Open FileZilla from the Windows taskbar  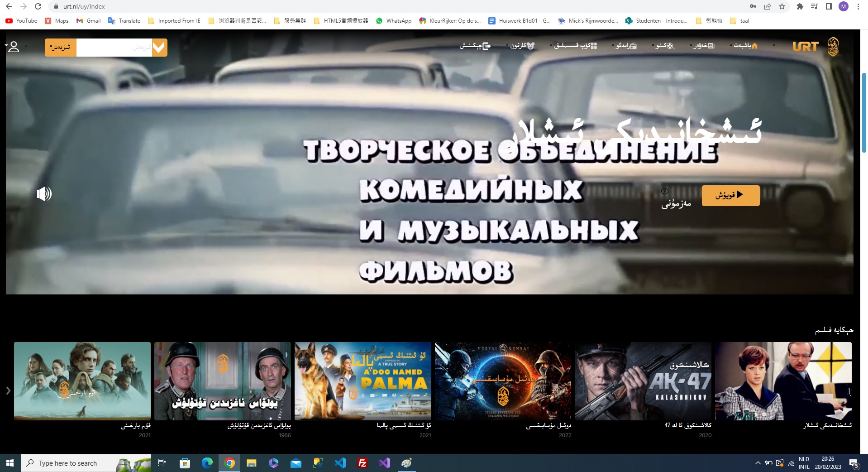362,463
